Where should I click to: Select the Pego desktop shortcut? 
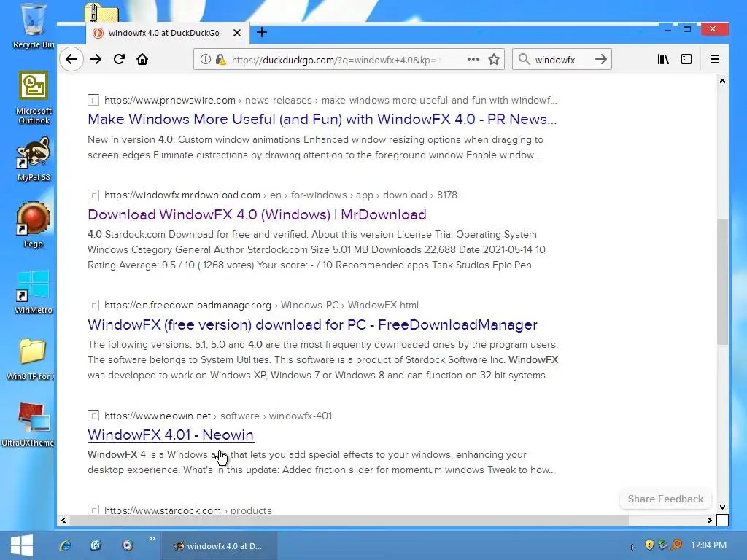[x=34, y=225]
